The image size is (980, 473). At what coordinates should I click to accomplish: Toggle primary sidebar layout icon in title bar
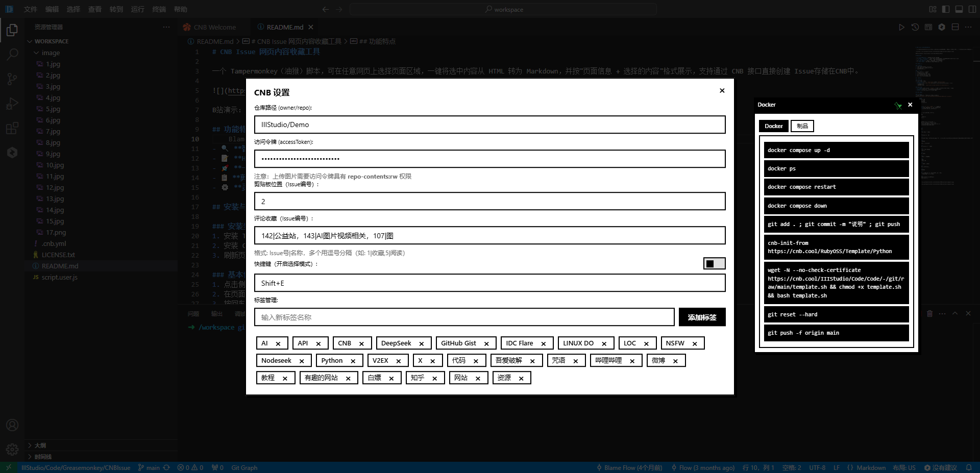pos(946,9)
